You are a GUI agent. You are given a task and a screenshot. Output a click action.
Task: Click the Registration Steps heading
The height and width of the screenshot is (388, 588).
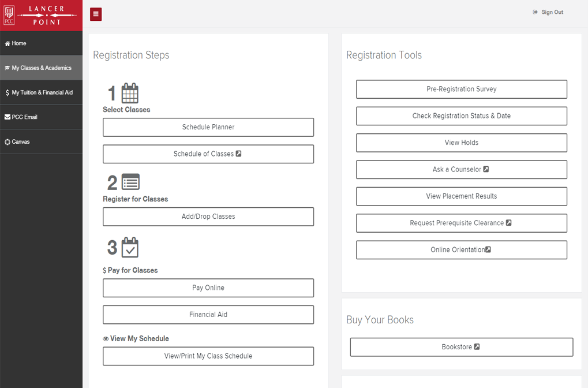[x=131, y=55]
